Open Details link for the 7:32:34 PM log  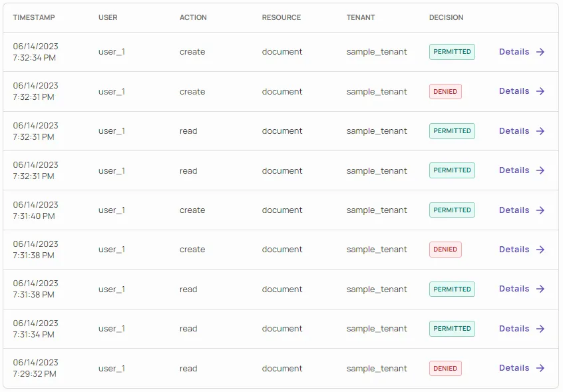[x=514, y=52]
